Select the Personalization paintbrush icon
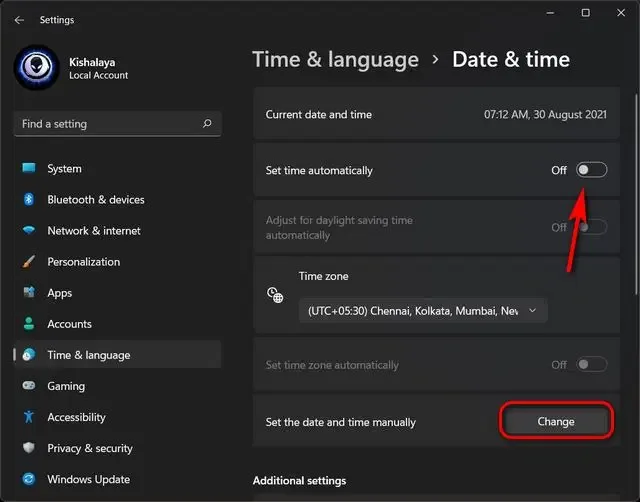640x502 pixels. [29, 262]
